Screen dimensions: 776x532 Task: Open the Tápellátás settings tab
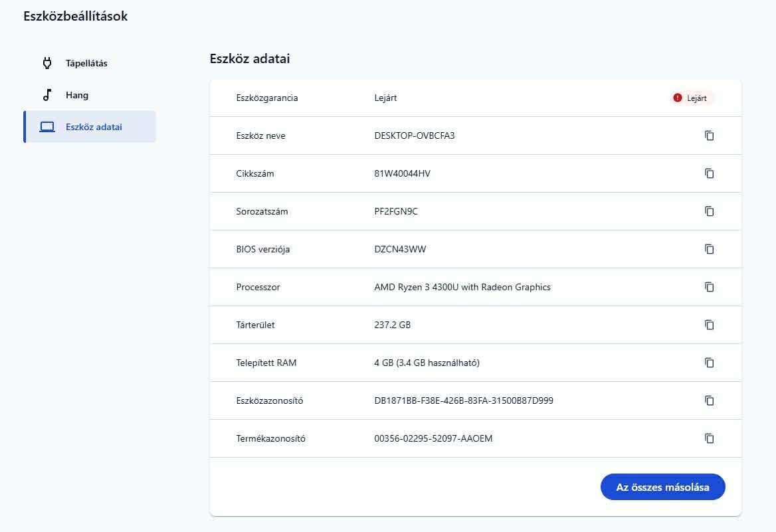tap(86, 64)
